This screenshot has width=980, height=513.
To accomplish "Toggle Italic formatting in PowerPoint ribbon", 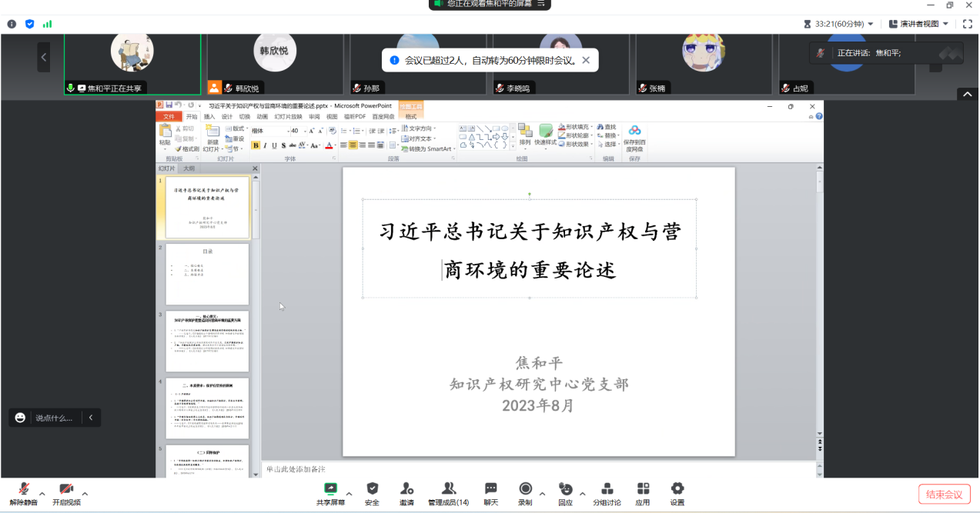I will tap(265, 145).
